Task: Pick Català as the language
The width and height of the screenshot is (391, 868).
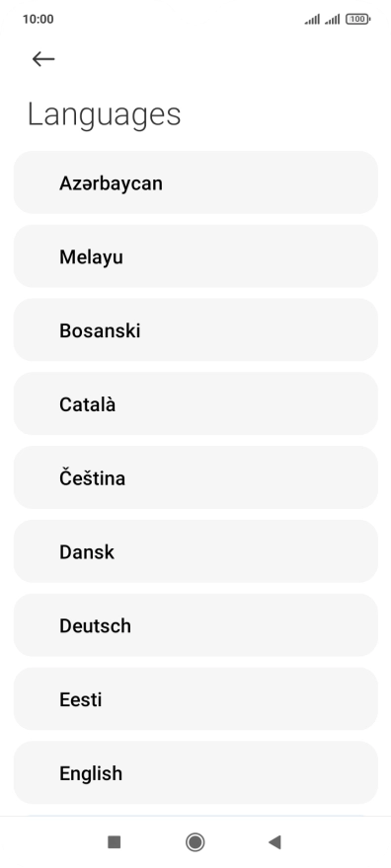Action: [x=195, y=403]
